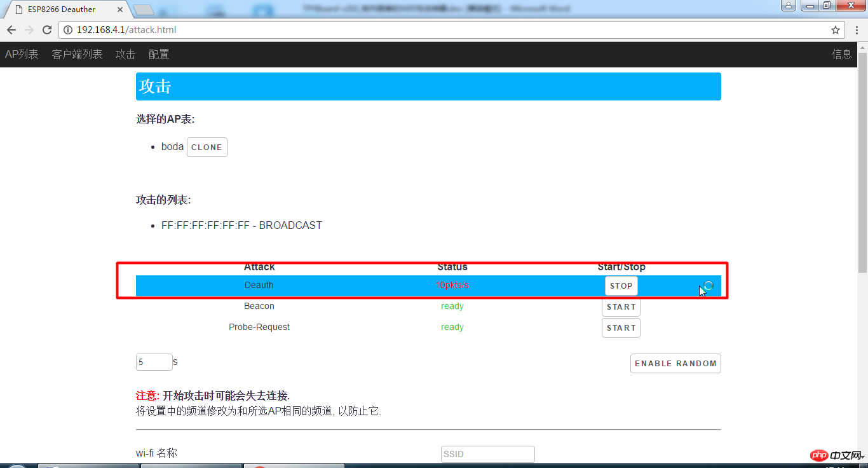868x468 pixels.
Task: Click the Deauth attack name
Action: (x=259, y=286)
